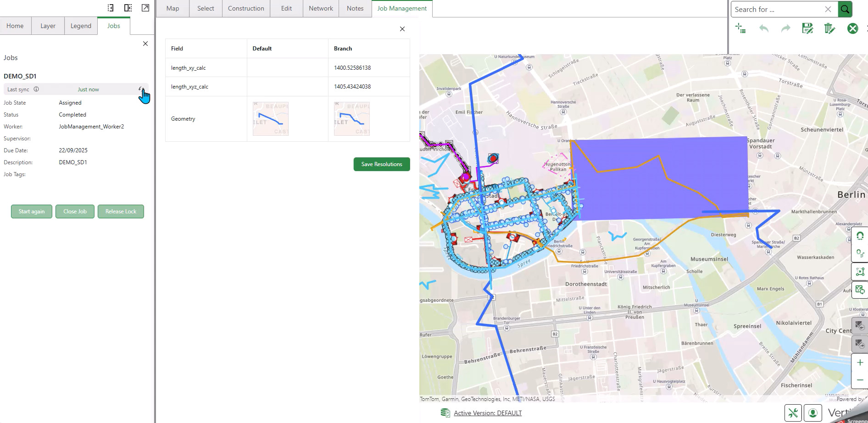The height and width of the screenshot is (423, 868).
Task: Open the Network tab
Action: coord(321,8)
